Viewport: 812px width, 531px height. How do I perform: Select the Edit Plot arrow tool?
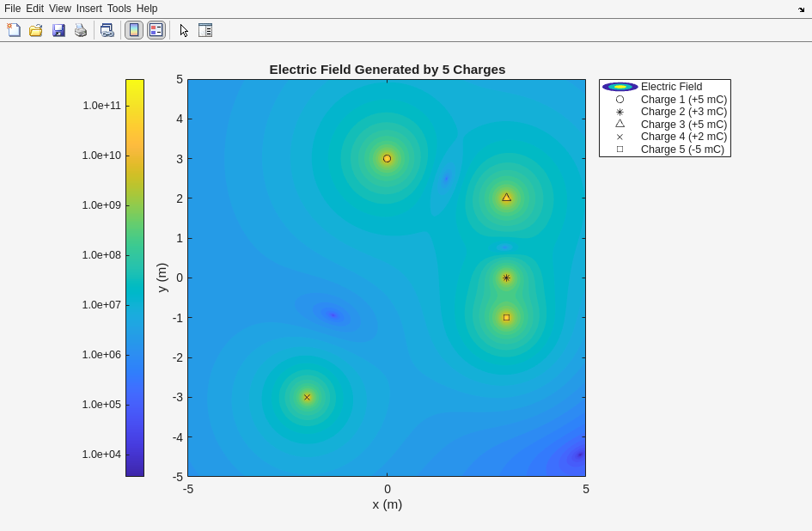(x=184, y=30)
